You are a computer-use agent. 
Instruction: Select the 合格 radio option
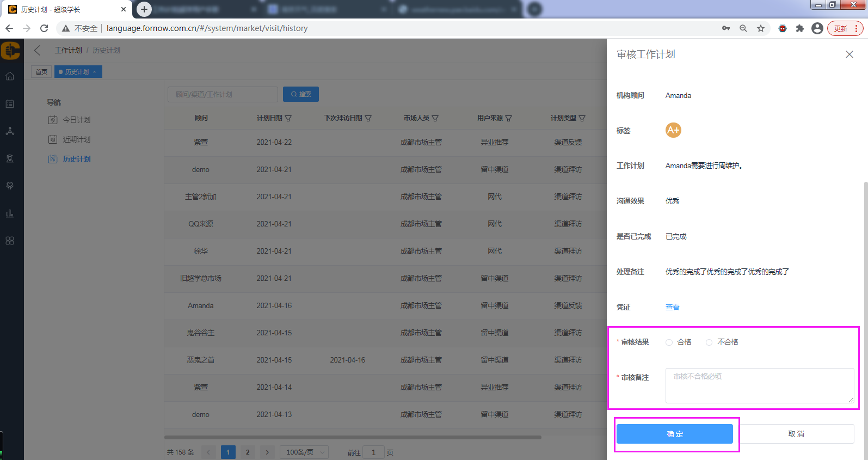[669, 342]
